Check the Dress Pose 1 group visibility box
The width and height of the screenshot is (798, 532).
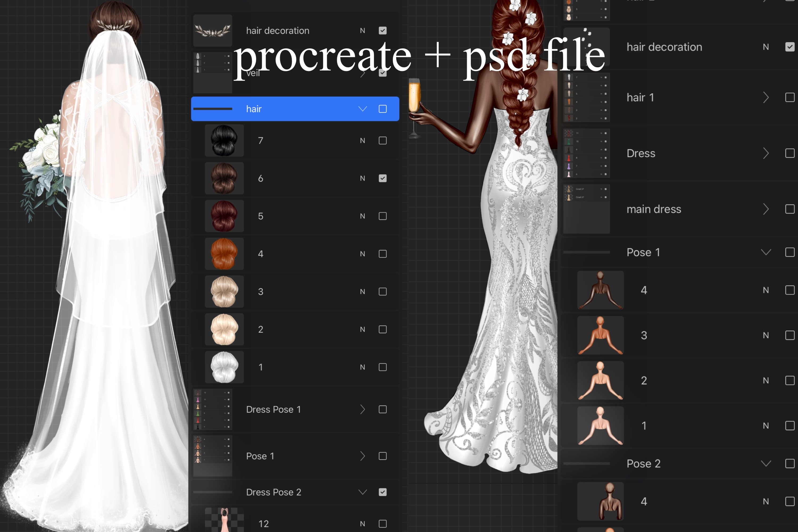pyautogui.click(x=383, y=410)
